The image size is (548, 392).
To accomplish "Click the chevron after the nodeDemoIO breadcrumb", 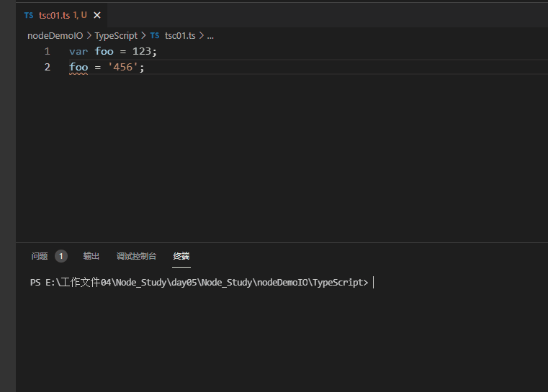I will pos(89,35).
